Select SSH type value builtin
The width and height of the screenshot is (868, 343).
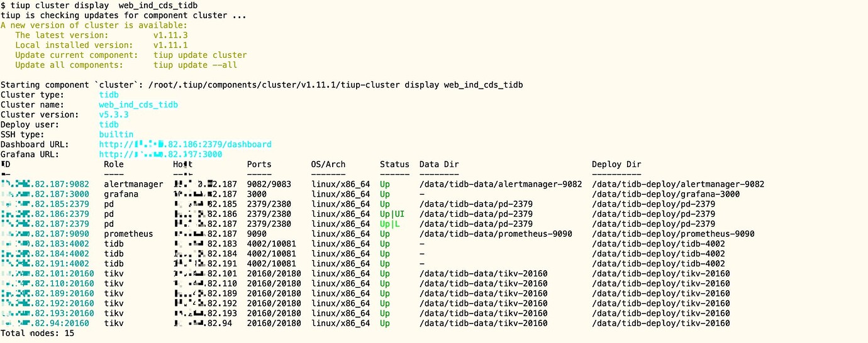coord(116,134)
